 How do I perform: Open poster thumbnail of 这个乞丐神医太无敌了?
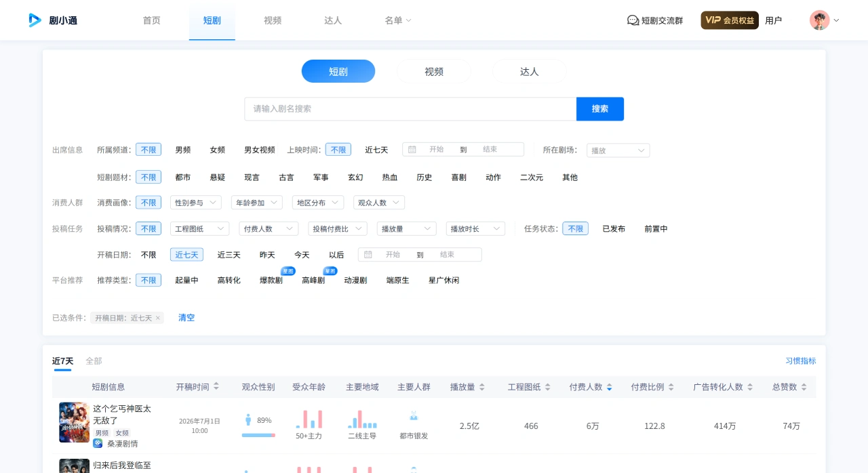pyautogui.click(x=74, y=422)
